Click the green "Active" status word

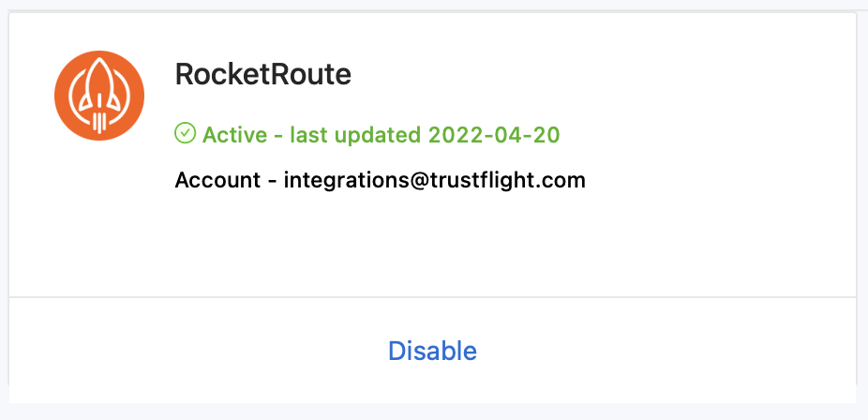pyautogui.click(x=236, y=134)
